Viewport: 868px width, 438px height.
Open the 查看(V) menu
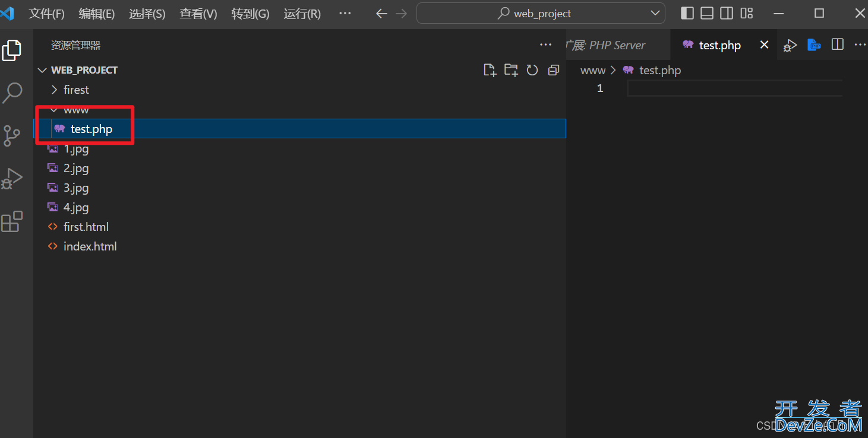198,14
